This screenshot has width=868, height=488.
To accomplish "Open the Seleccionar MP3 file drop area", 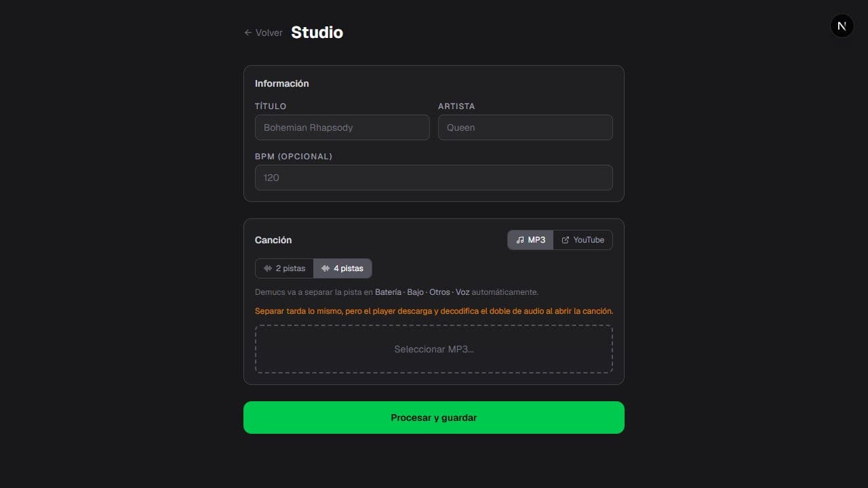I will coord(434,349).
